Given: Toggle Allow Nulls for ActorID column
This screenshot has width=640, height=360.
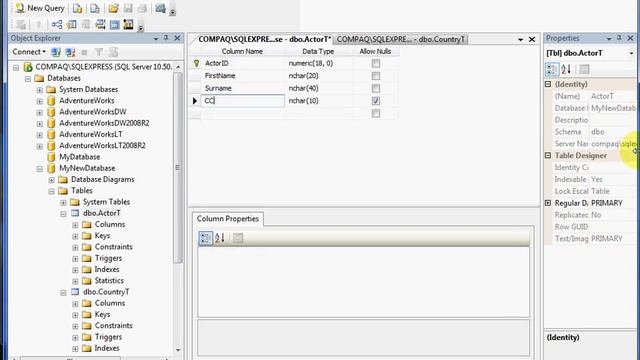Looking at the screenshot, I should [x=376, y=63].
